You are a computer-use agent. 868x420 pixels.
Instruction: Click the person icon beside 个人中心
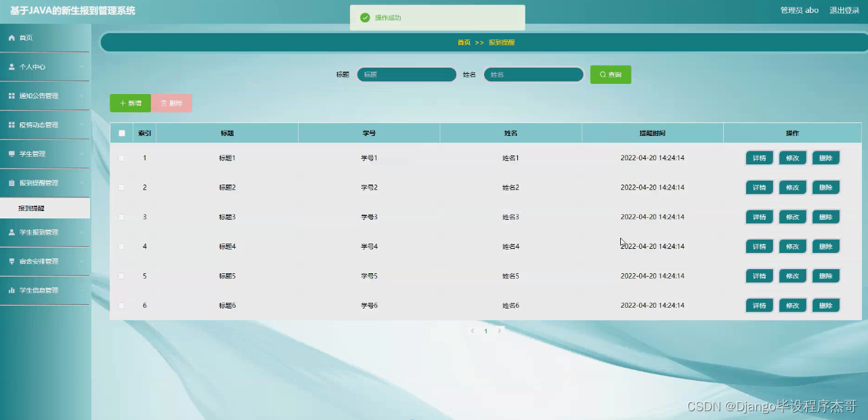12,67
